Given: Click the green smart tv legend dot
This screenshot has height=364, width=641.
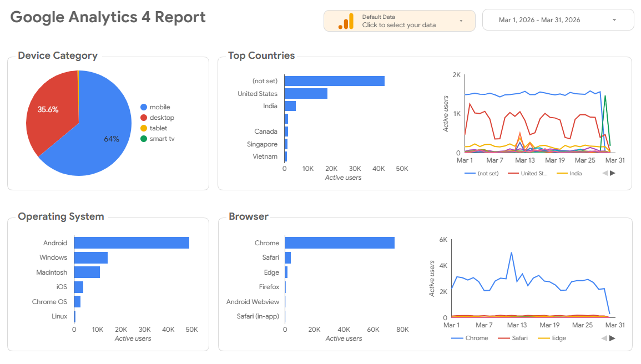Looking at the screenshot, I should (x=144, y=139).
